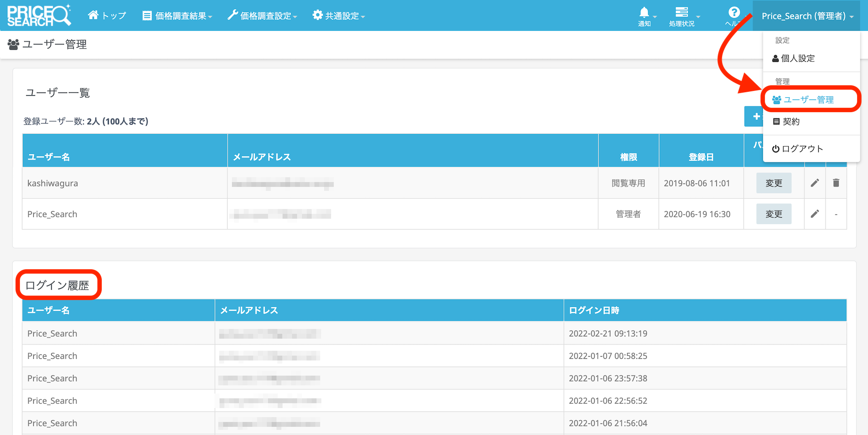Screen dimensions: 868x435
Task: Open the 処理状況 processing status icon
Action: tap(681, 16)
